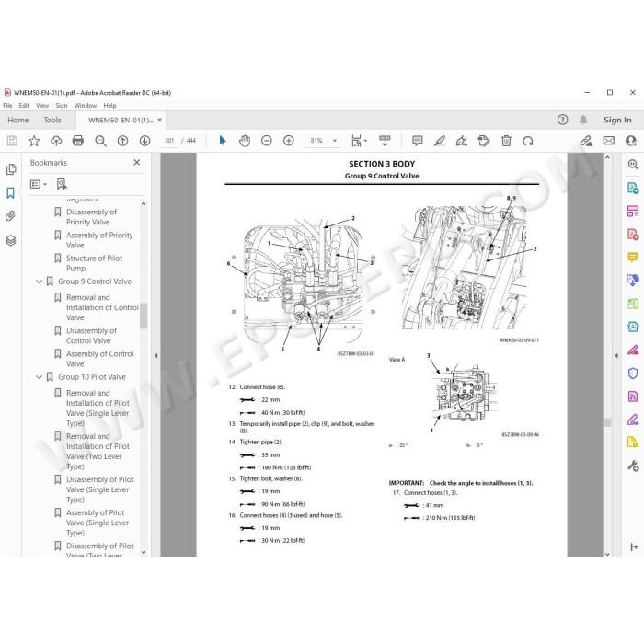
Task: Collapse the left navigation pane arrow
Action: (x=156, y=356)
